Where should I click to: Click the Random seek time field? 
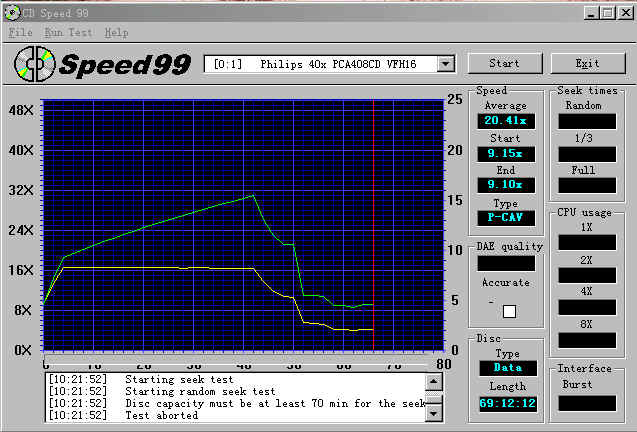[x=587, y=121]
